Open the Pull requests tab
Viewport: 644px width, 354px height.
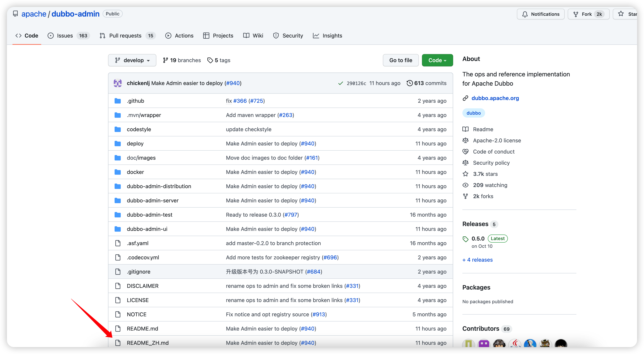pos(125,36)
